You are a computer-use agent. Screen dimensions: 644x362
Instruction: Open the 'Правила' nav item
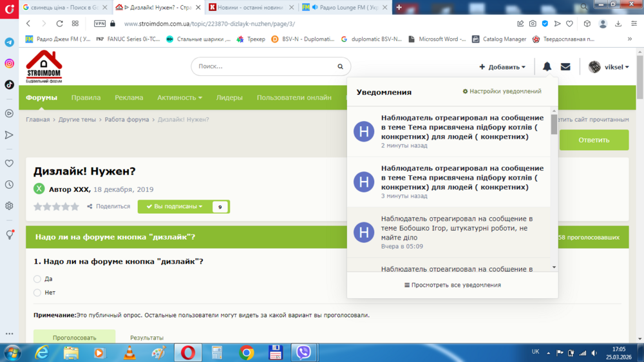(86, 97)
